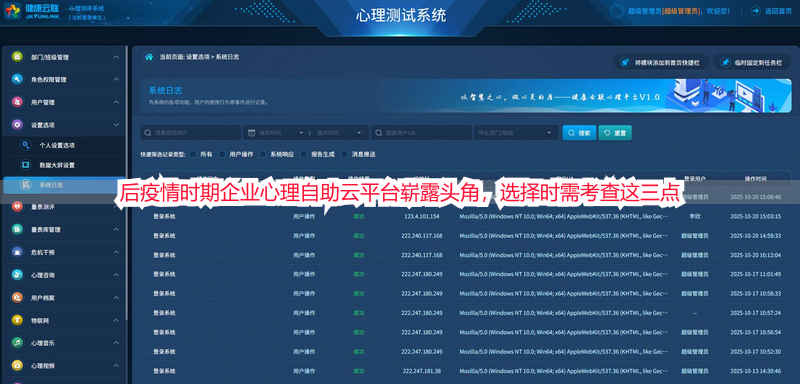Expand the 量表测评 chevron

coord(116,207)
